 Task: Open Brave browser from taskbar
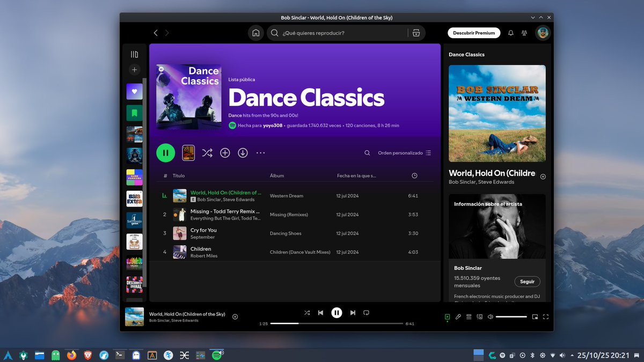click(87, 355)
